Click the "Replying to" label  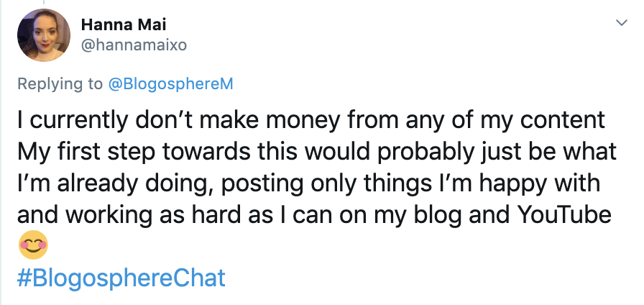tap(60, 83)
